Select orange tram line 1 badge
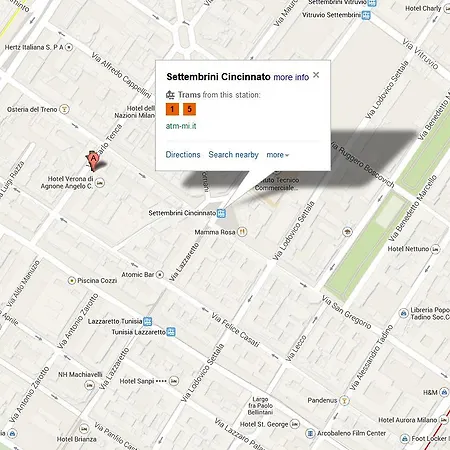Viewport: 450px width, 450px height. (x=172, y=109)
